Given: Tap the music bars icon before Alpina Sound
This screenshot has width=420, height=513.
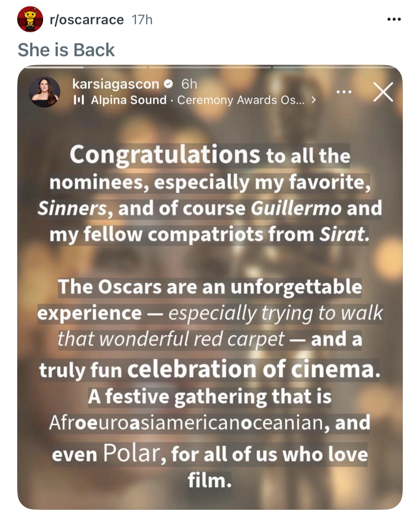Looking at the screenshot, I should tap(79, 100).
